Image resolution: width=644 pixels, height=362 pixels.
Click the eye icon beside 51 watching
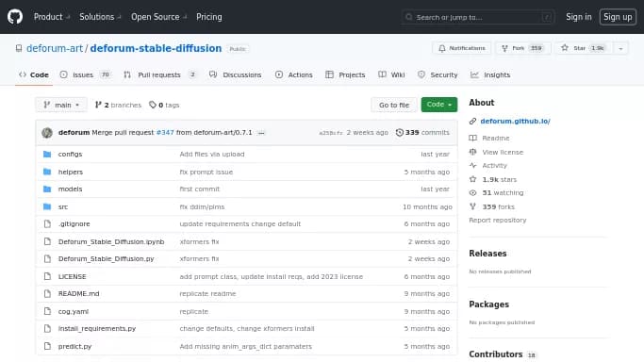pos(472,192)
